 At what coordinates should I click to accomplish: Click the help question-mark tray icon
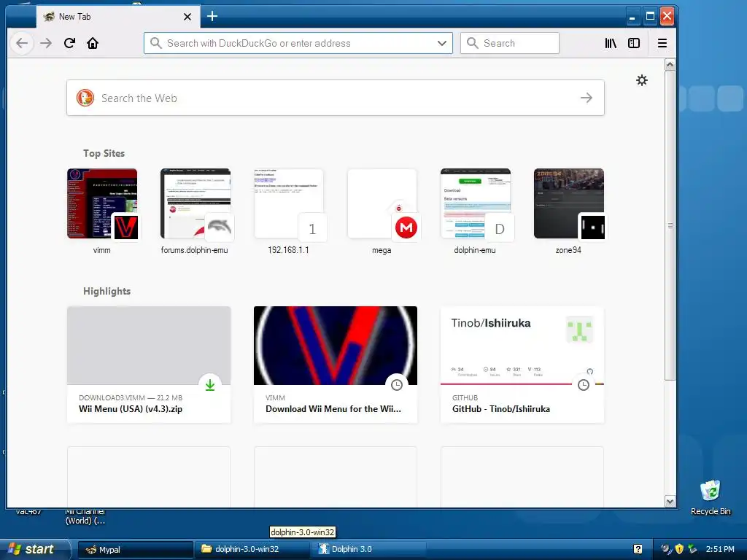pos(638,549)
